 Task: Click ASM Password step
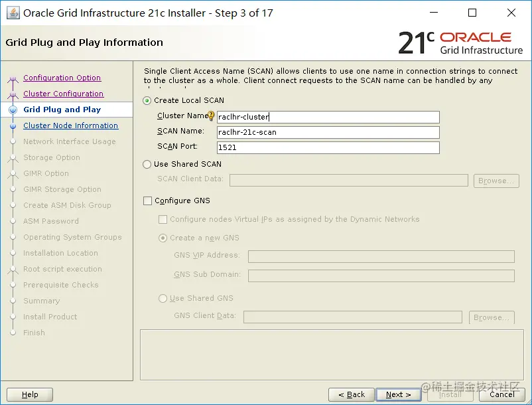(x=51, y=221)
